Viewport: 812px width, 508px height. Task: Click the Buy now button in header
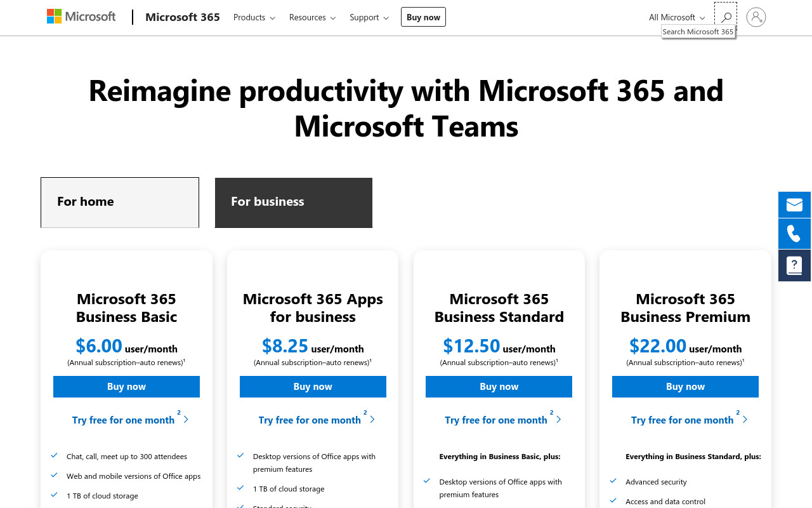tap(423, 17)
